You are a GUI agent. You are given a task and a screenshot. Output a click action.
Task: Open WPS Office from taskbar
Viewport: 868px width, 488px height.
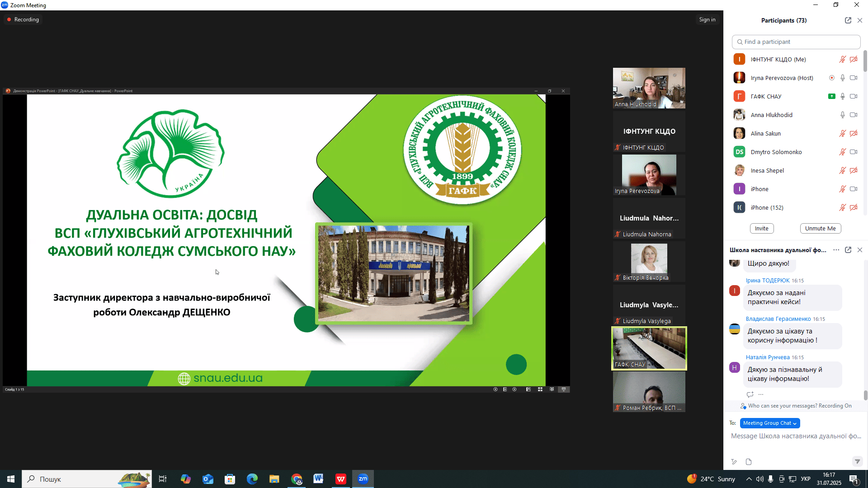click(x=341, y=479)
